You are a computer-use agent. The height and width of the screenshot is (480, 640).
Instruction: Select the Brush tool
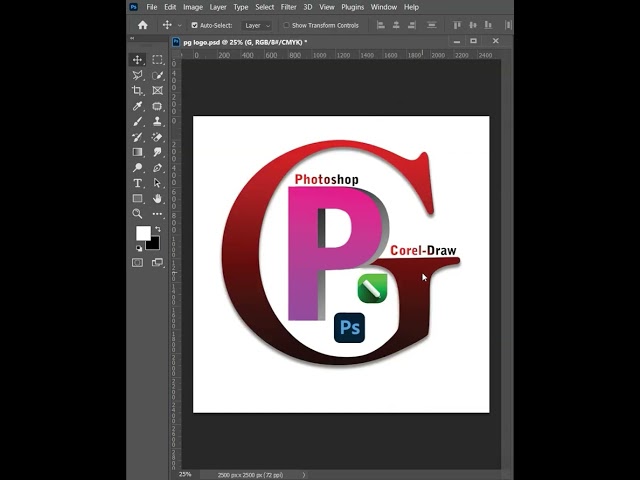point(137,122)
